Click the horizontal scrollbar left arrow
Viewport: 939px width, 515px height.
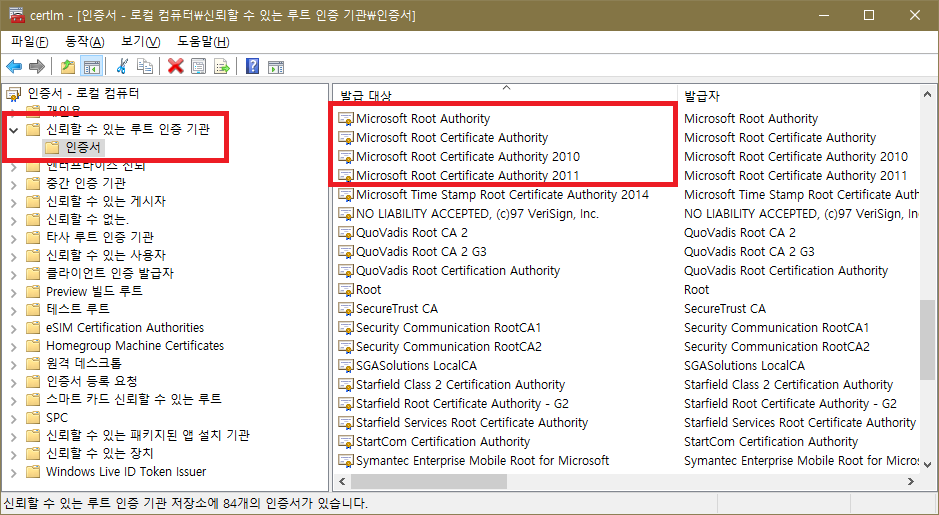pos(343,481)
